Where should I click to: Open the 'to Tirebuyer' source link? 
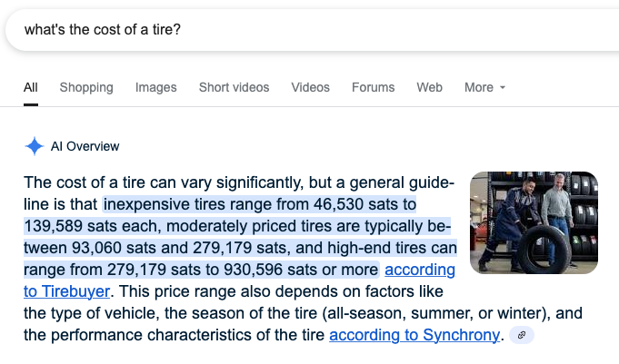tap(66, 291)
